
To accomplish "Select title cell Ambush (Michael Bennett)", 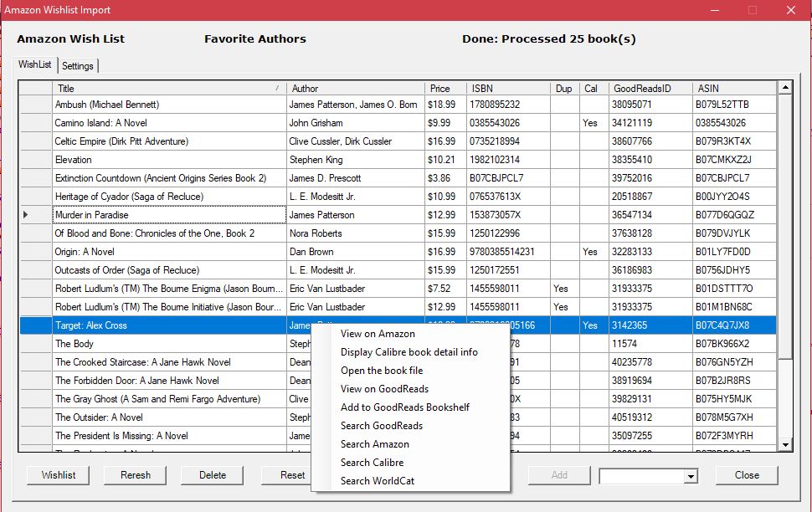I will (169, 105).
